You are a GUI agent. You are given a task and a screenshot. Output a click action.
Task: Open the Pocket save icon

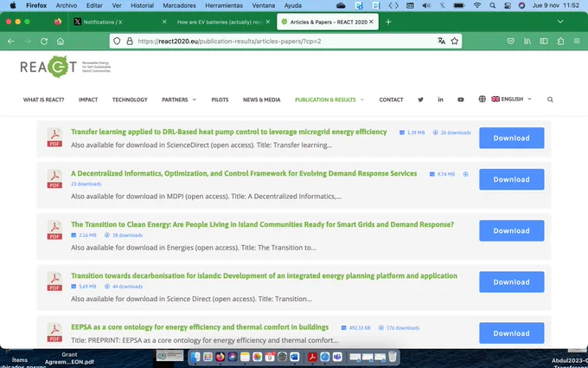(510, 42)
